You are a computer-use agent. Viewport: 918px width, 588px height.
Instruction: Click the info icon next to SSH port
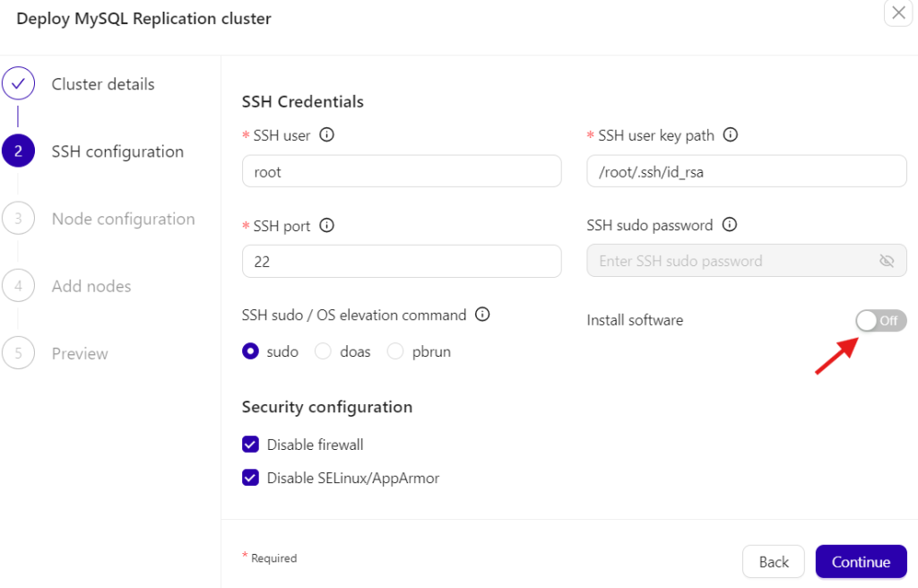click(x=327, y=226)
